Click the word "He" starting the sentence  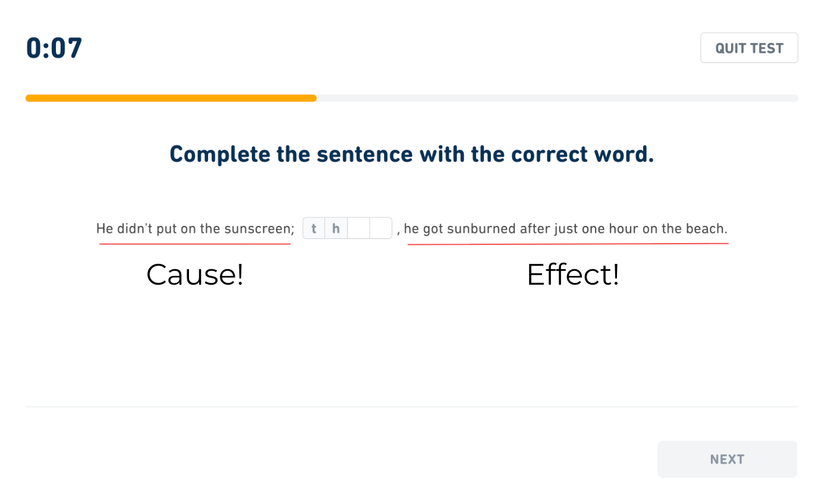point(104,229)
